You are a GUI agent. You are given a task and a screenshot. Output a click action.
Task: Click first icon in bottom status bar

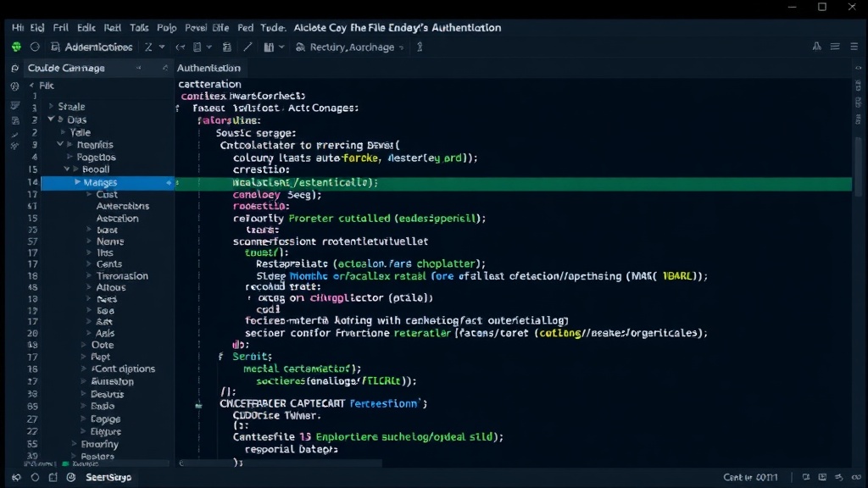[16, 477]
